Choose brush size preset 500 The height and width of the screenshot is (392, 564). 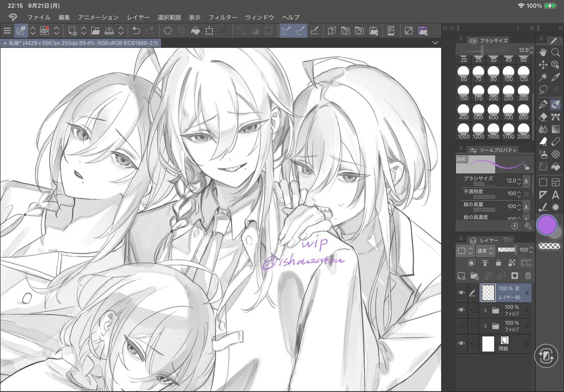tap(478, 112)
